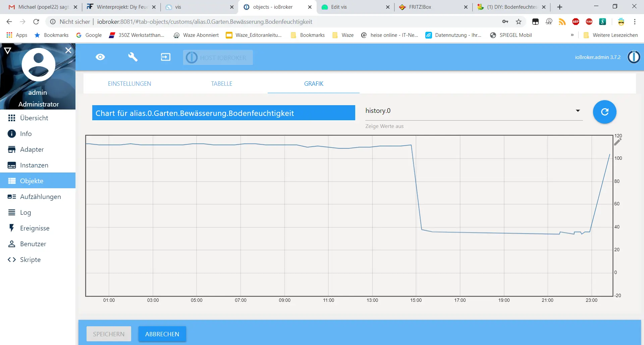Bookmark this page with the star icon
The height and width of the screenshot is (345, 644).
pos(519,22)
